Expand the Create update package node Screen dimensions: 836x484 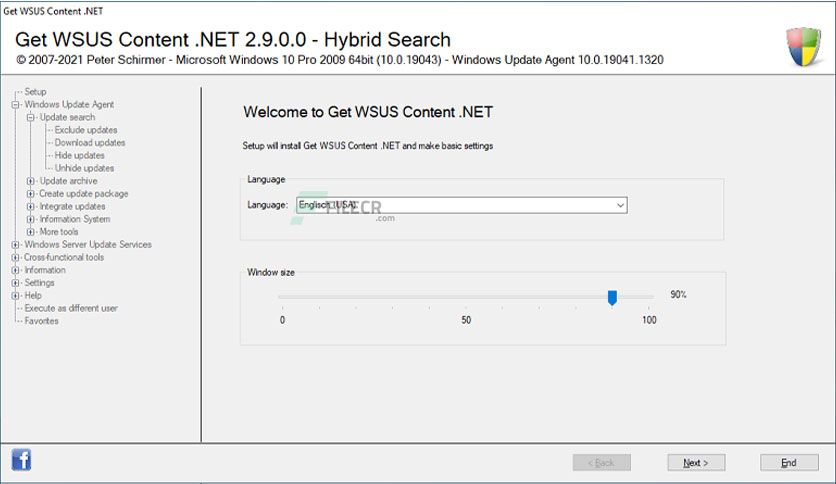click(x=30, y=194)
